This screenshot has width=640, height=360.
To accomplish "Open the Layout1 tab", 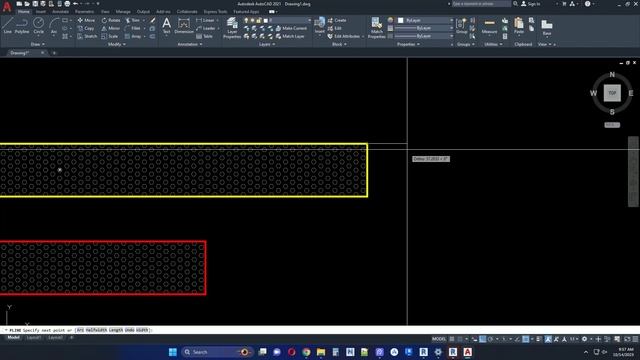I will click(x=33, y=338).
